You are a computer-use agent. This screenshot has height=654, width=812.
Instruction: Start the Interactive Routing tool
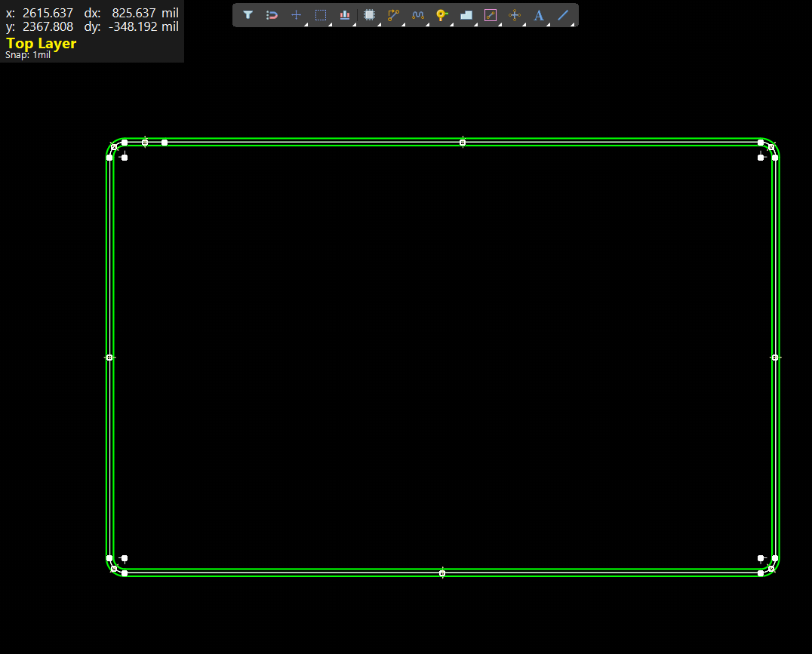pyautogui.click(x=393, y=15)
